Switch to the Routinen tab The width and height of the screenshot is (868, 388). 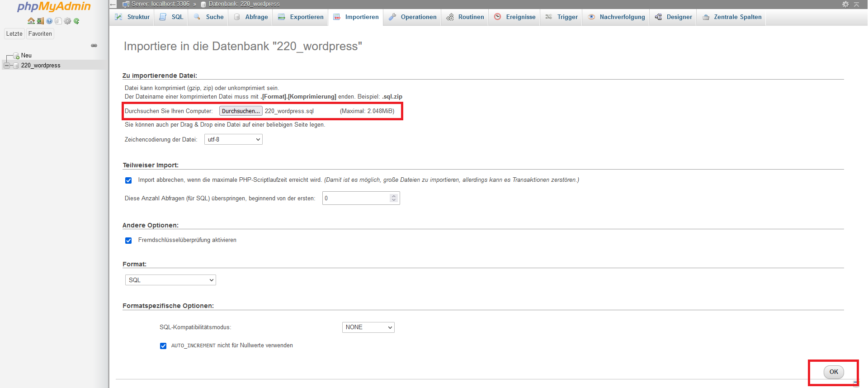(465, 17)
